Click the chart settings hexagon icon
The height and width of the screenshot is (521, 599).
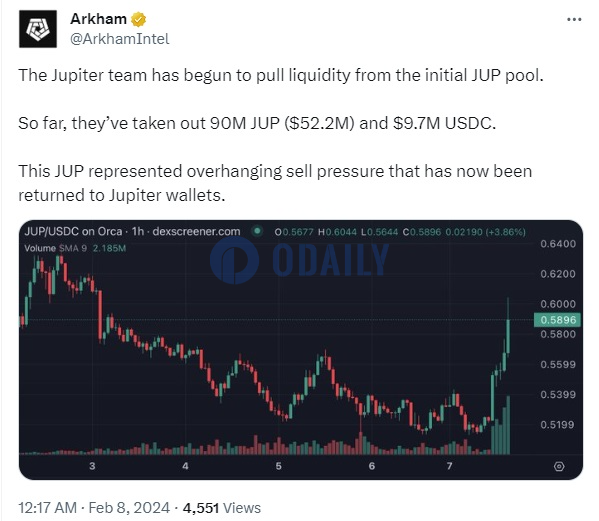[559, 466]
